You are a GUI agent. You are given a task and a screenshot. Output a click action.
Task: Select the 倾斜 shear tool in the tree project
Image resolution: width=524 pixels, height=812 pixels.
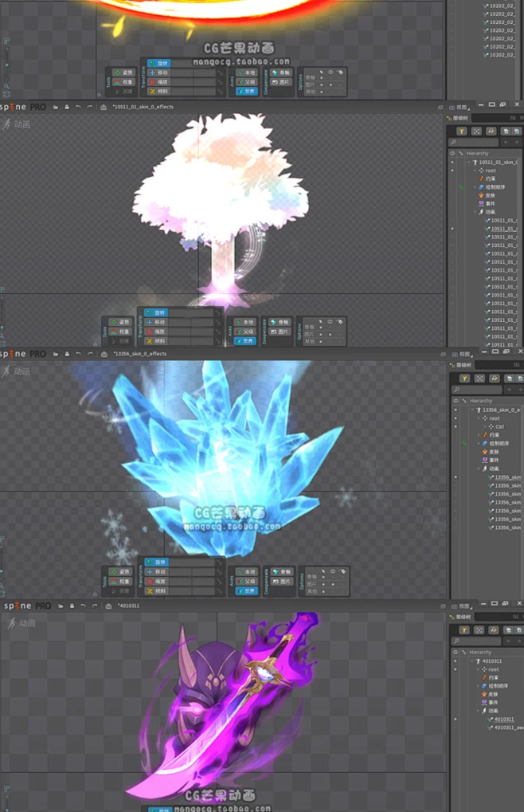coord(158,341)
